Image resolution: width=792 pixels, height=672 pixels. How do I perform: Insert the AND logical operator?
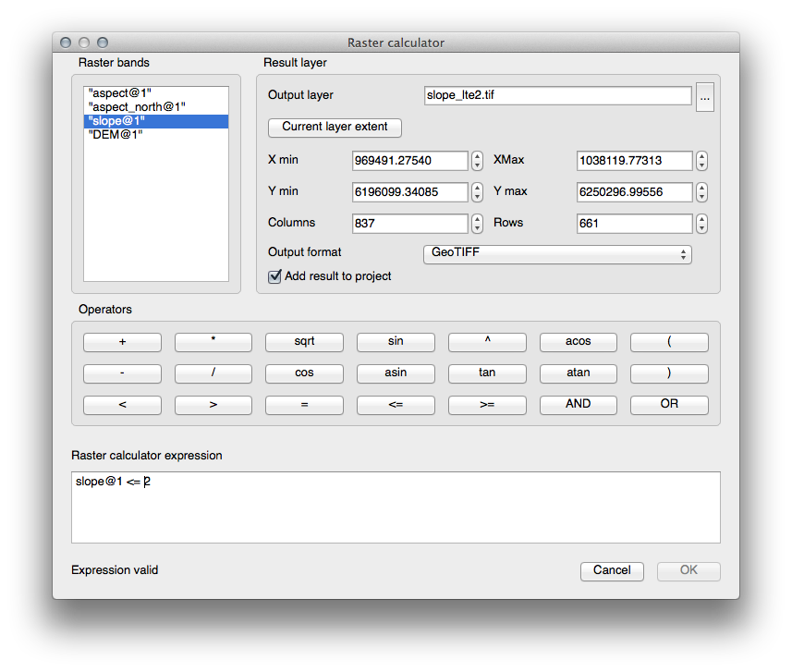tap(578, 405)
